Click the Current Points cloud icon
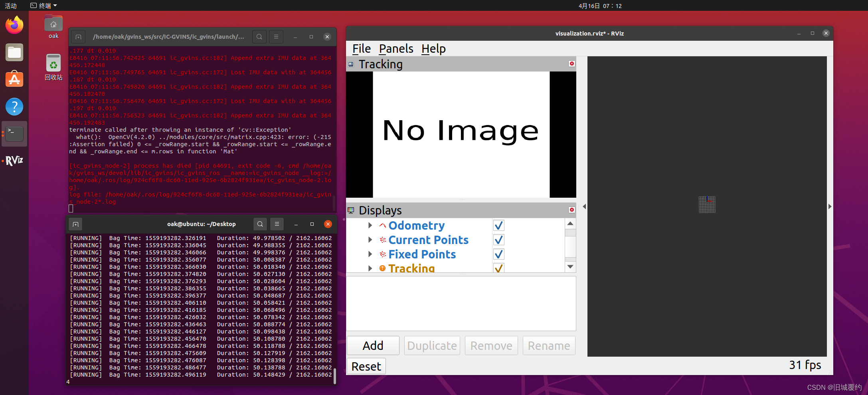The image size is (868, 395). [383, 240]
